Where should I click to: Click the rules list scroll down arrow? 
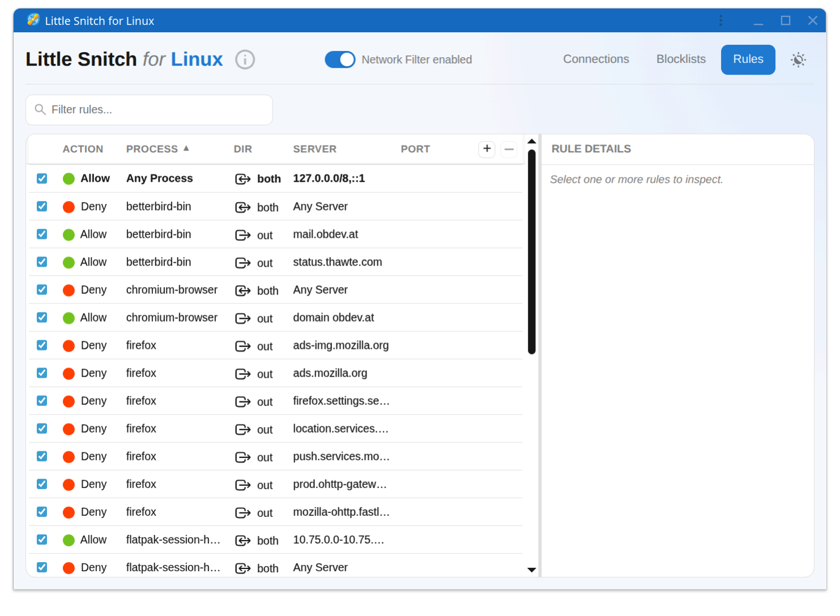point(531,570)
